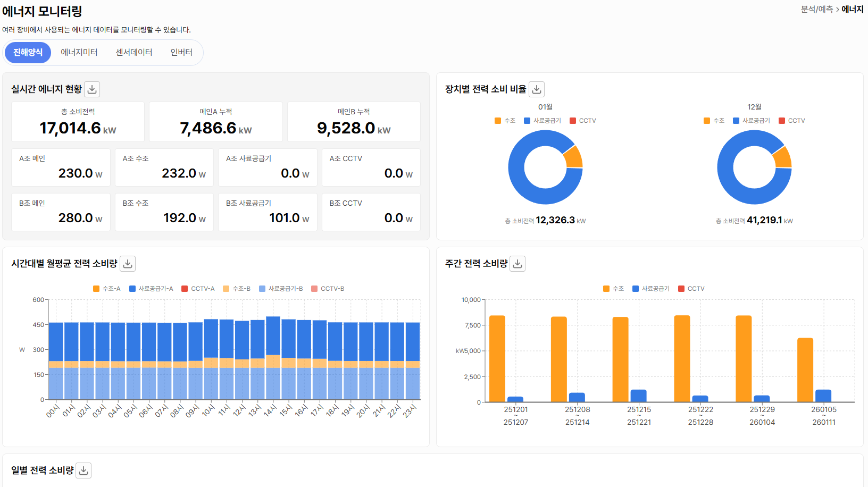Click the 분석/예측 breadcrumb link
The height and width of the screenshot is (487, 868).
(x=816, y=10)
